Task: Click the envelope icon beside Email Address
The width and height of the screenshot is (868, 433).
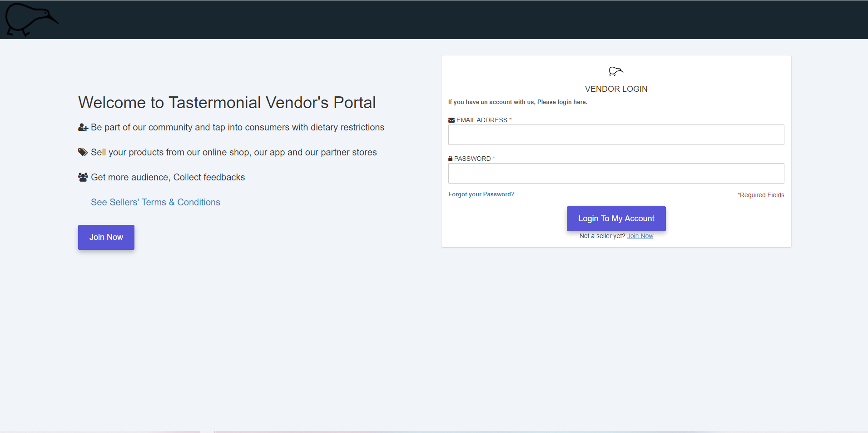Action: (451, 120)
